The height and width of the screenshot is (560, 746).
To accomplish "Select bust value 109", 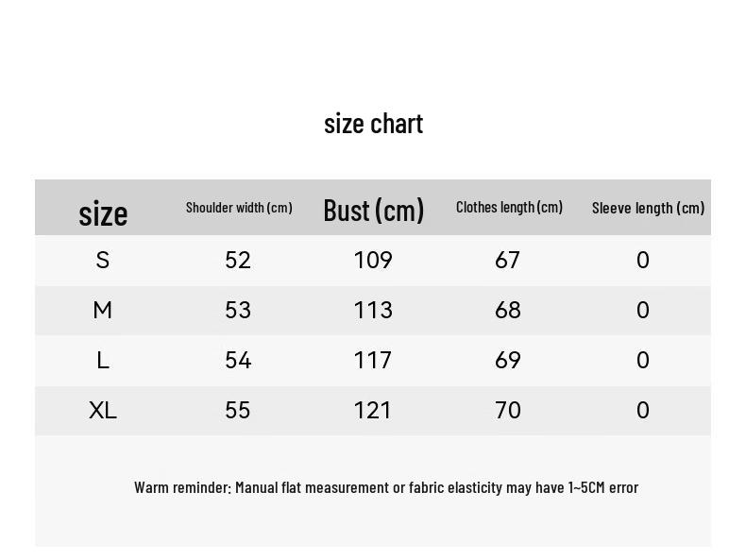I will pos(373,260).
